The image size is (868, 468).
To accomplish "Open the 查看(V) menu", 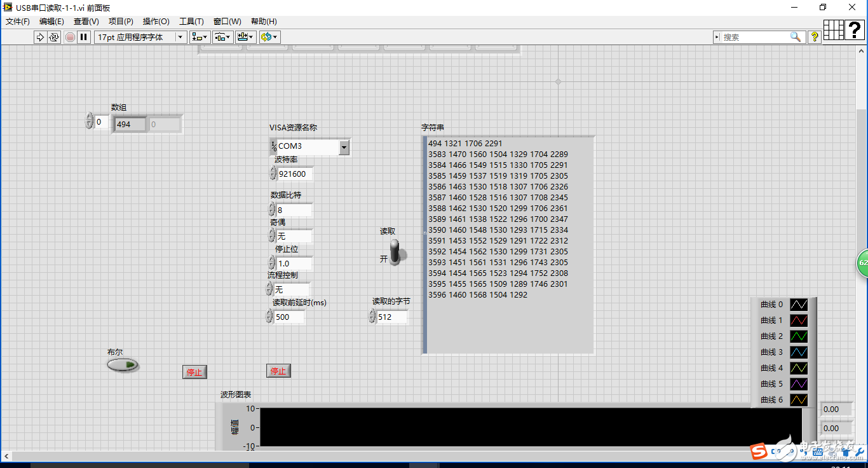I will coord(86,22).
